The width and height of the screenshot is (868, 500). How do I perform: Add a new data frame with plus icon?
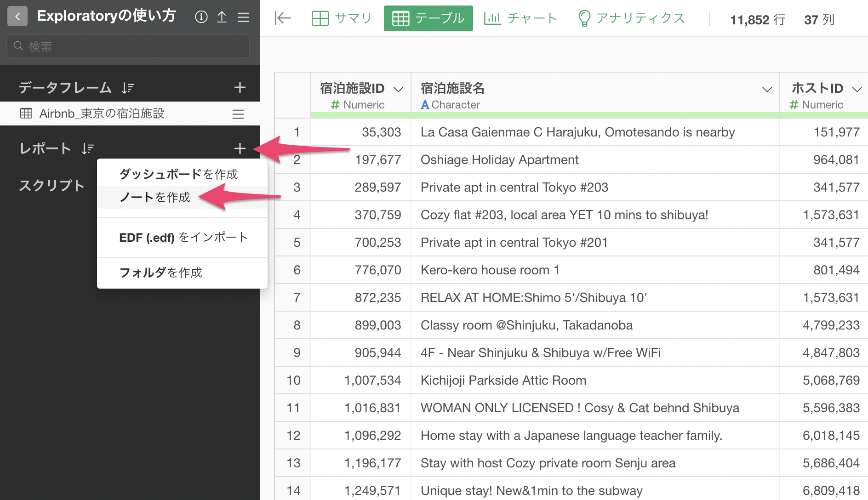click(x=240, y=87)
